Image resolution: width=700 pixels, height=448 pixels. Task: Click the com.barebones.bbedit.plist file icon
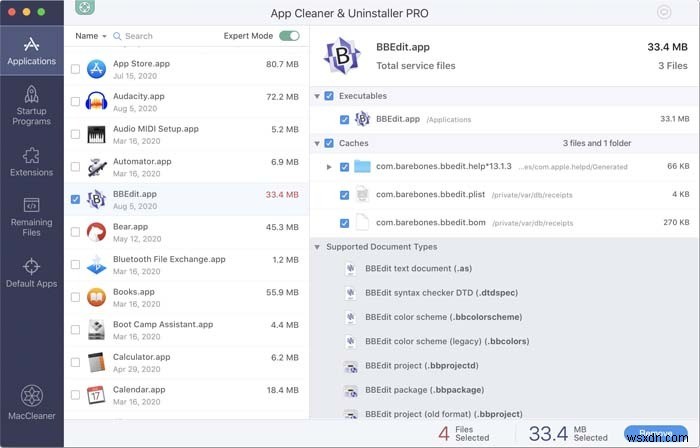(362, 195)
